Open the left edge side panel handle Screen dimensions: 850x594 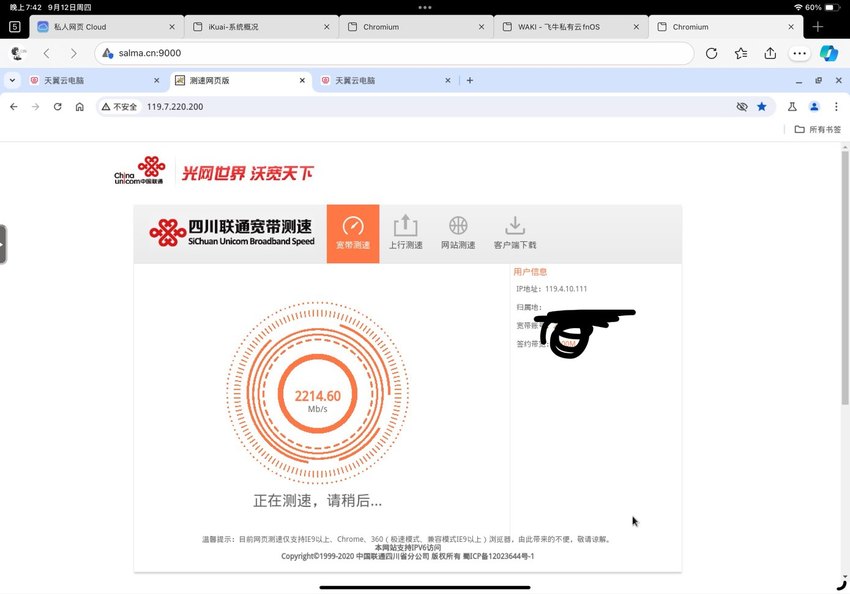(3, 244)
